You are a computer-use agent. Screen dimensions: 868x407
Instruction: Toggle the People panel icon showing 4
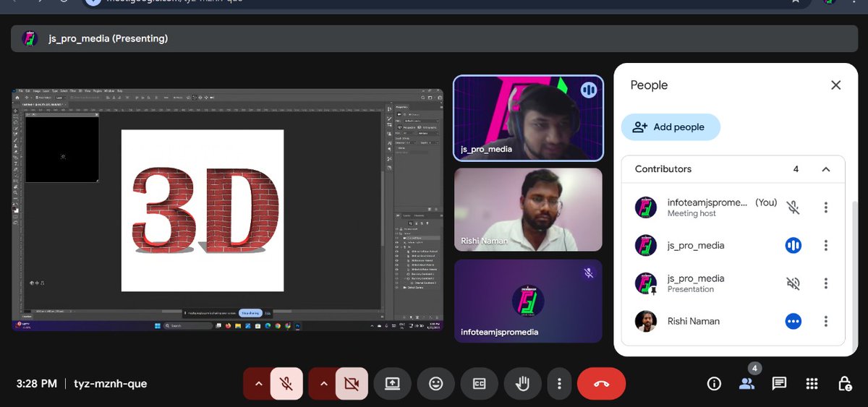click(746, 384)
